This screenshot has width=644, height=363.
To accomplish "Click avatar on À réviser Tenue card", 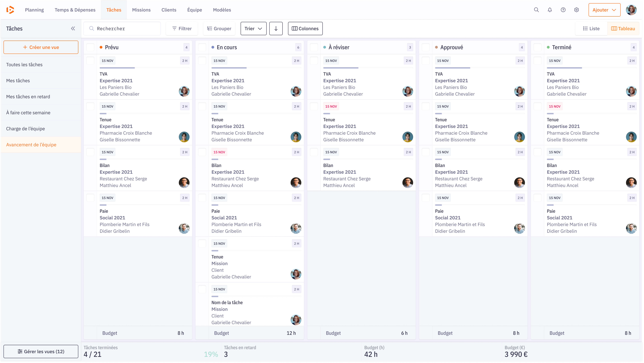I will pyautogui.click(x=408, y=137).
